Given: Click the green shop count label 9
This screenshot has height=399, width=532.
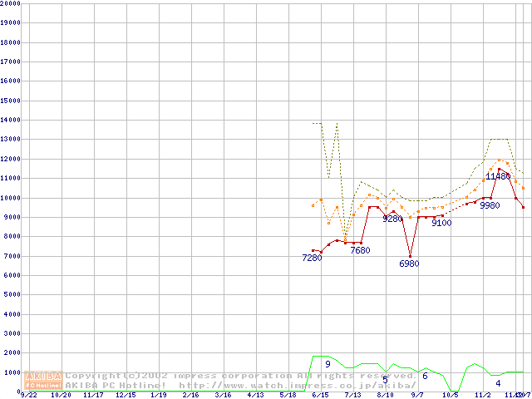Looking at the screenshot, I should tap(328, 364).
